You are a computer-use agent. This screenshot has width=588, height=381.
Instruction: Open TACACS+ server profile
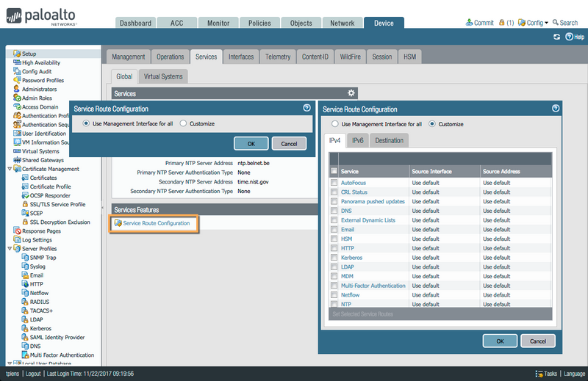click(x=41, y=311)
